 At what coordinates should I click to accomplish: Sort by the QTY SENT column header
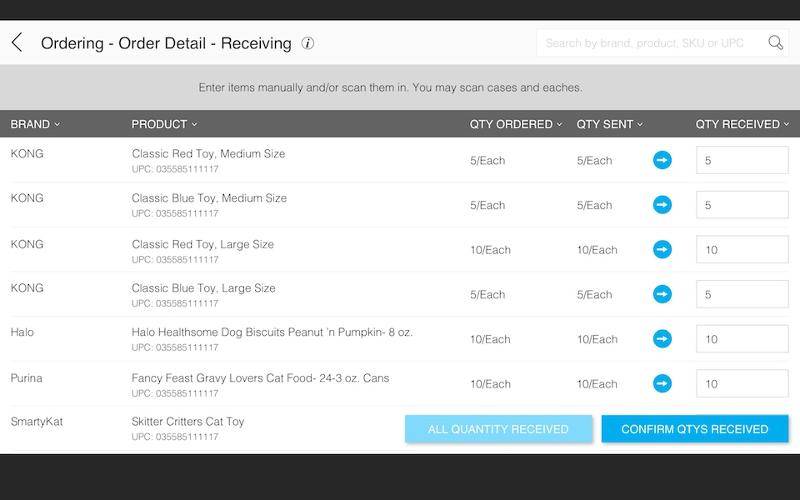click(x=610, y=124)
